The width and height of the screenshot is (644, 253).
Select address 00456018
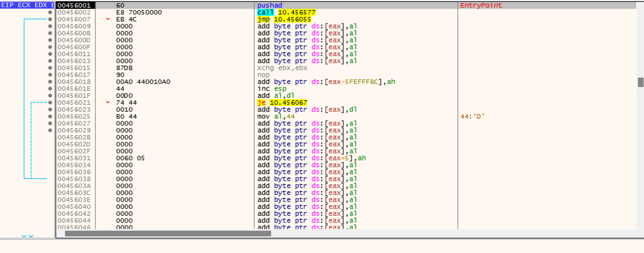(x=74, y=82)
